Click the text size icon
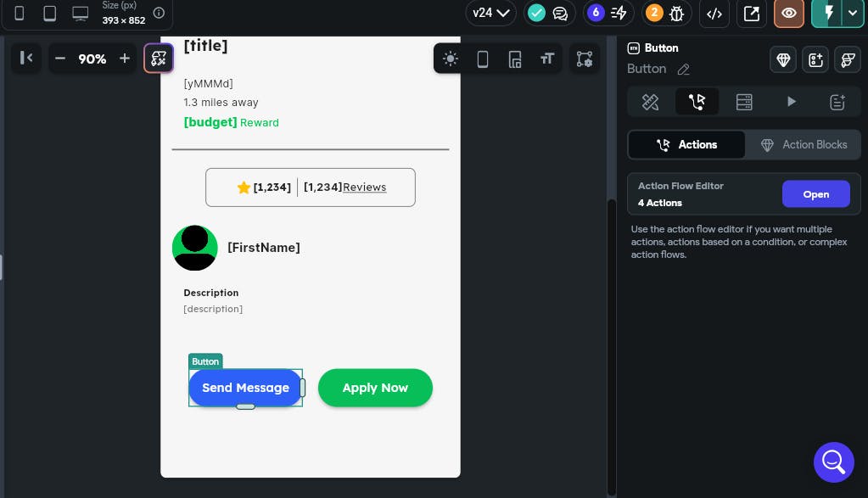Viewport: 868px width, 498px height. coord(547,59)
